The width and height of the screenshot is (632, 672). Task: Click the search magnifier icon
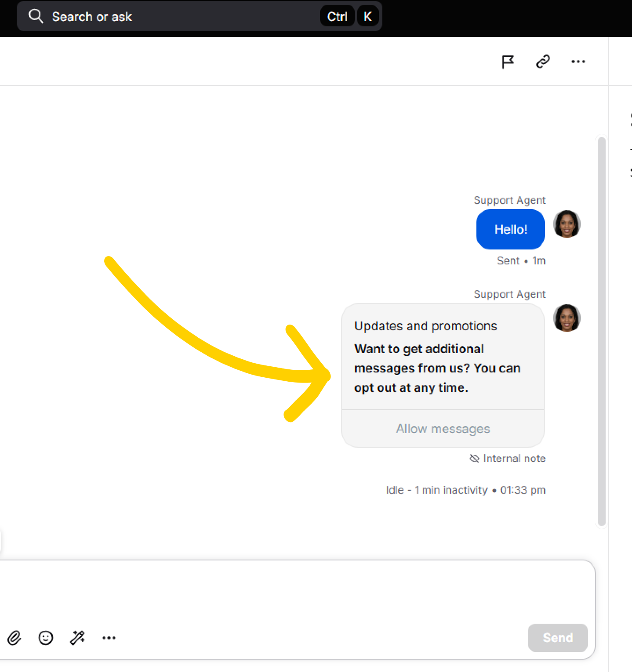pyautogui.click(x=36, y=16)
